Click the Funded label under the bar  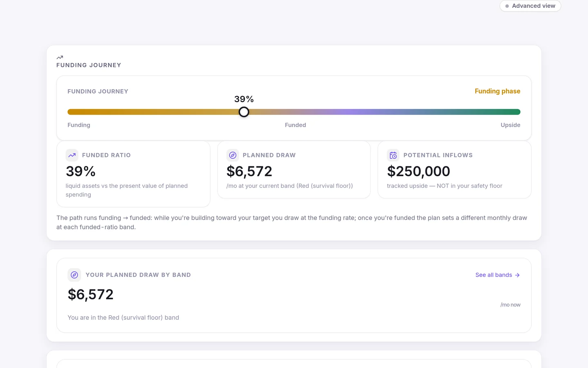click(x=295, y=125)
